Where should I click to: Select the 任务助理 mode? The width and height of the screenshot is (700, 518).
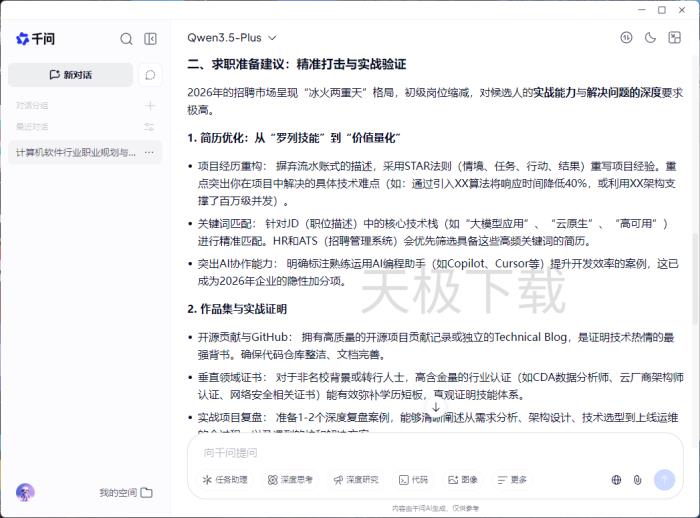[x=225, y=480]
